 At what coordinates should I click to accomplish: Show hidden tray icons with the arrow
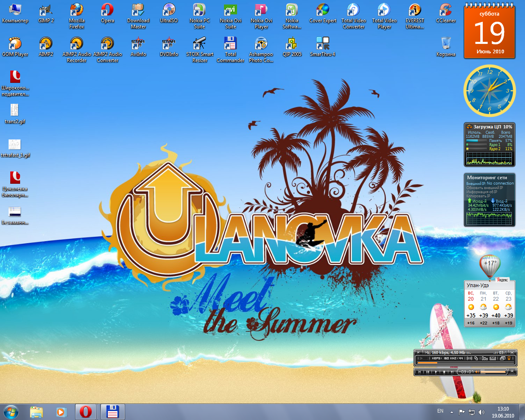[x=452, y=412]
